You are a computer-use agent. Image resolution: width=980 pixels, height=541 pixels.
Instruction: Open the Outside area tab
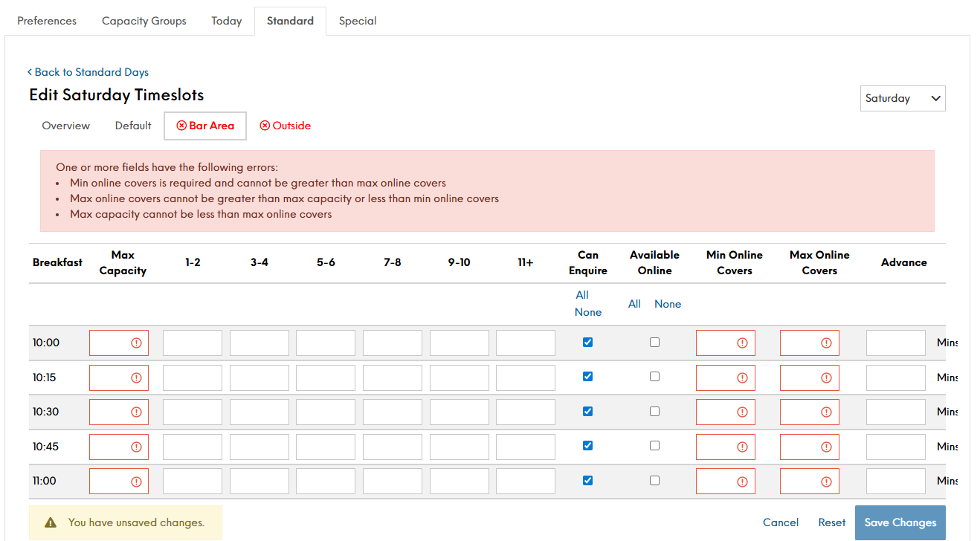coord(286,126)
